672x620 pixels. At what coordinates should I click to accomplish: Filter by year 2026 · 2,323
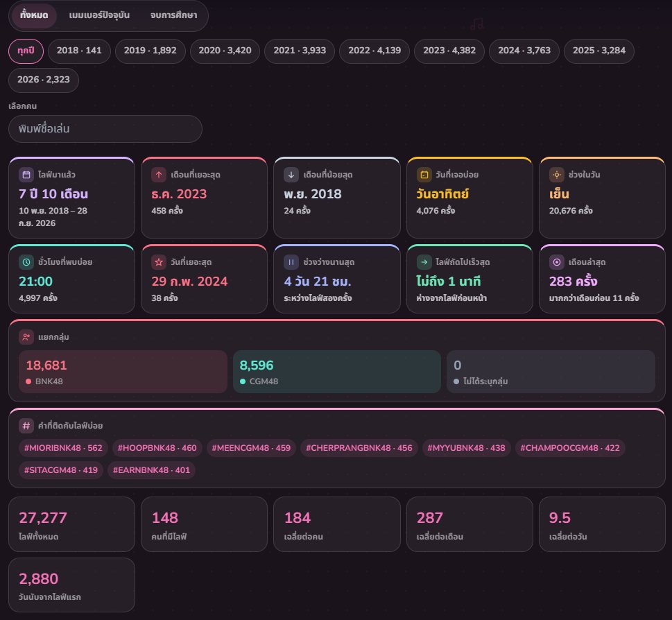pyautogui.click(x=43, y=80)
